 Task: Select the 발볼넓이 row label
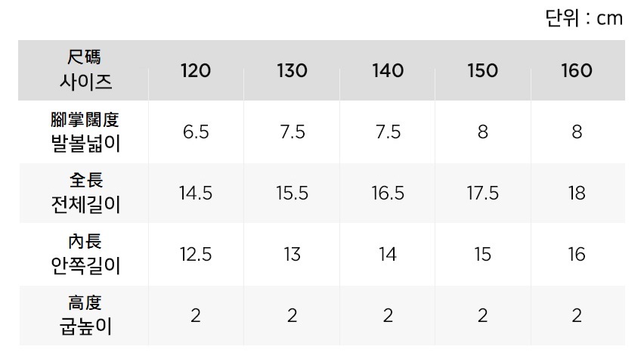tap(84, 132)
